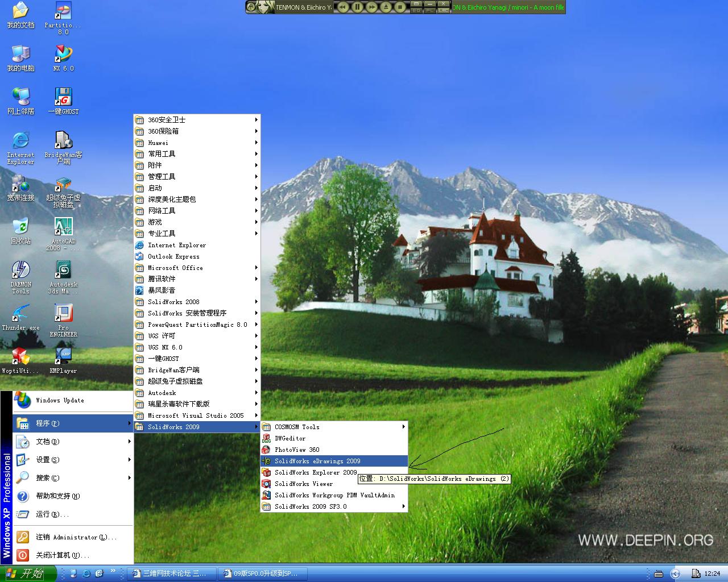Expand the quick launch overflow chevron
This screenshot has height=582, width=728.
coord(113,571)
